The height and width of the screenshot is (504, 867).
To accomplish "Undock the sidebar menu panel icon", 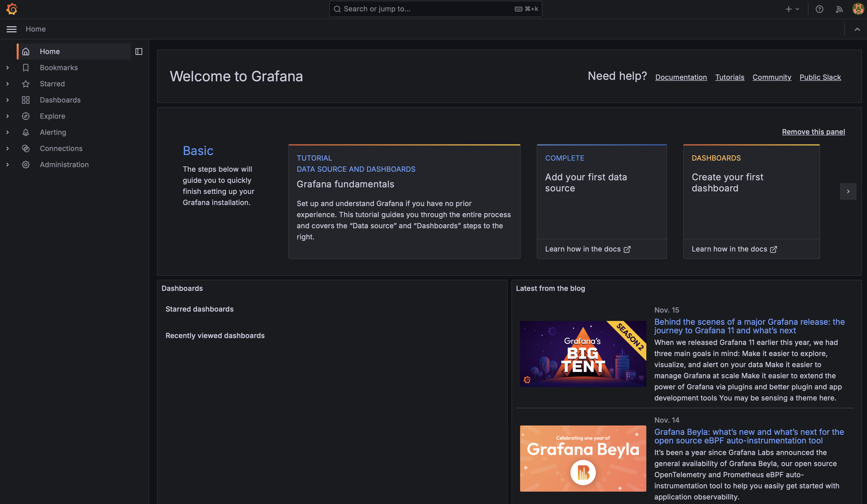I will pos(139,52).
